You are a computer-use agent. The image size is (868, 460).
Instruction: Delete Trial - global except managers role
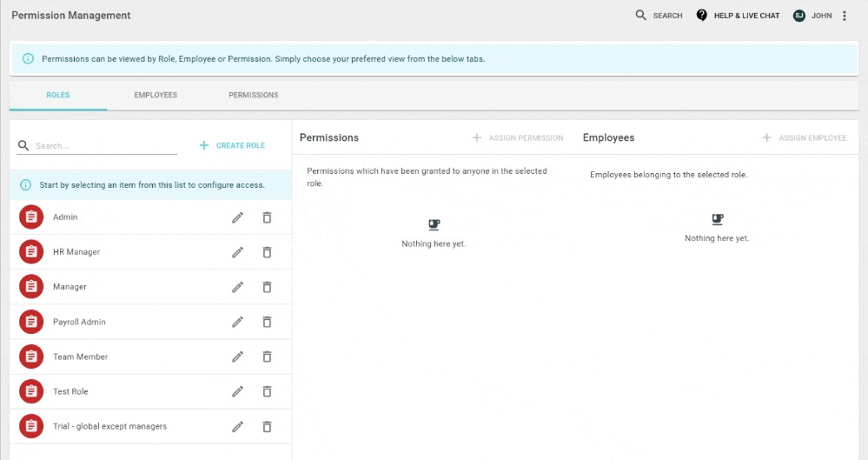pos(267,427)
